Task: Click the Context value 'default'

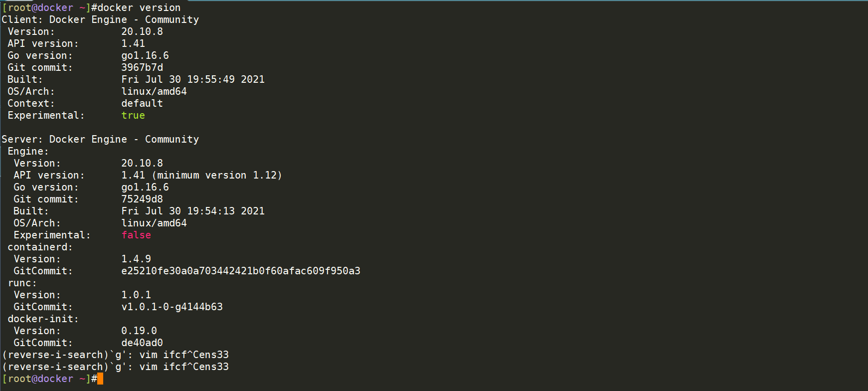Action: 142,103
